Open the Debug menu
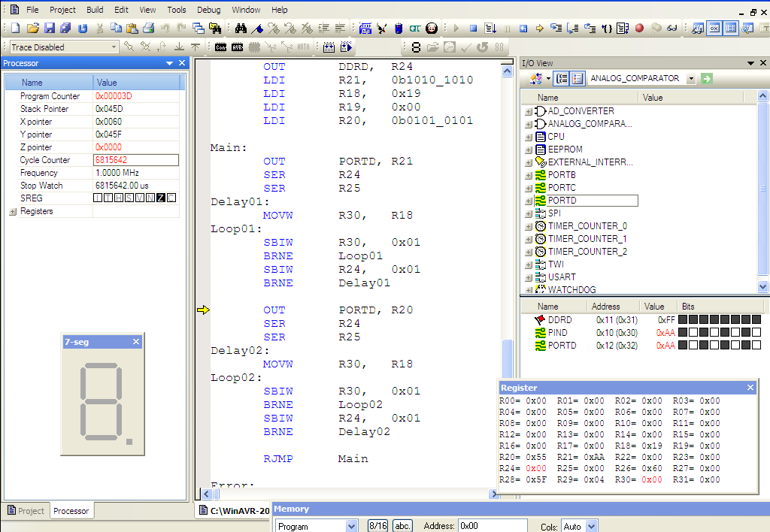 [x=209, y=10]
